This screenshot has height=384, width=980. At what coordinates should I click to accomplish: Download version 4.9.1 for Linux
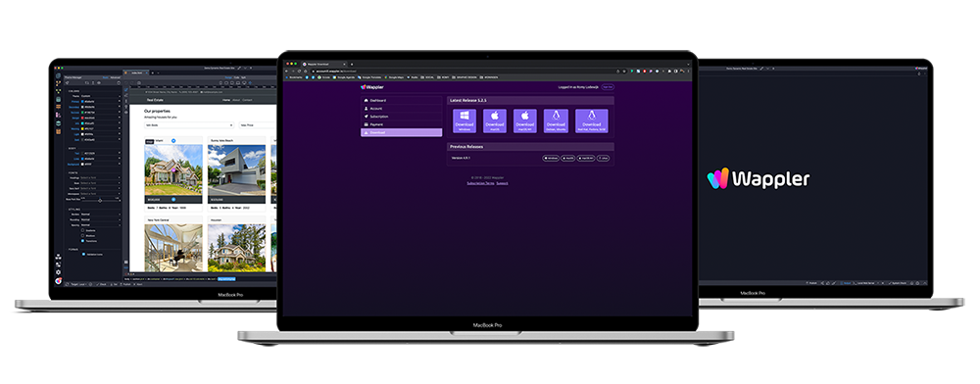click(x=603, y=159)
